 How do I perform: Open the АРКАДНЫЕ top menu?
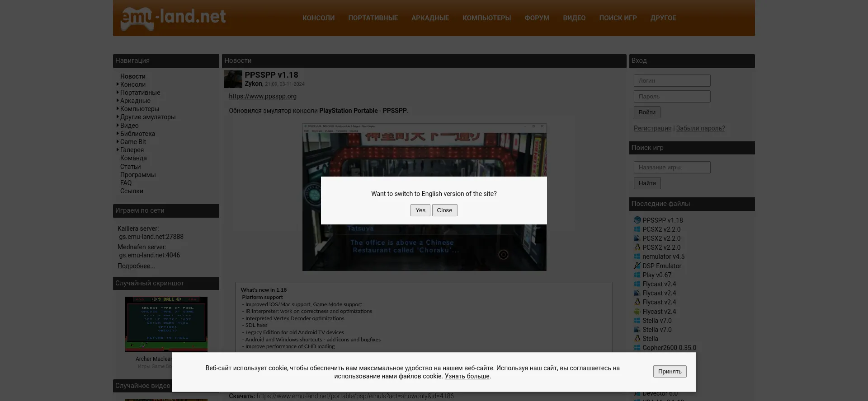coord(430,18)
